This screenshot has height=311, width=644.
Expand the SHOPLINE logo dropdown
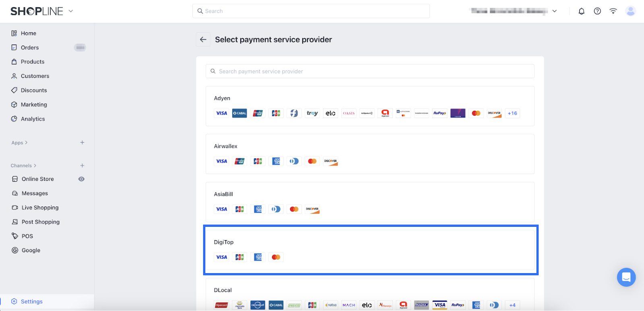pos(71,11)
